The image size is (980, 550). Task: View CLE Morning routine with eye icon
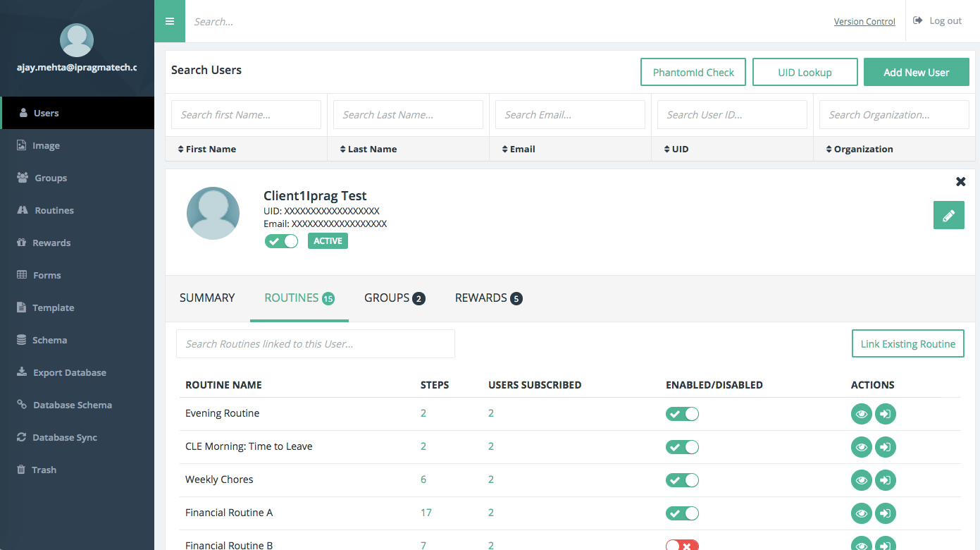coord(862,447)
